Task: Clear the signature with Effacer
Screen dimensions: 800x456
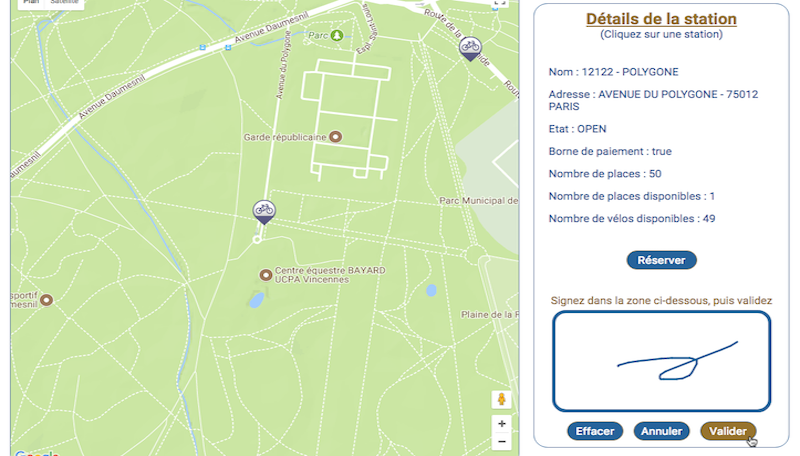Action: coord(595,431)
